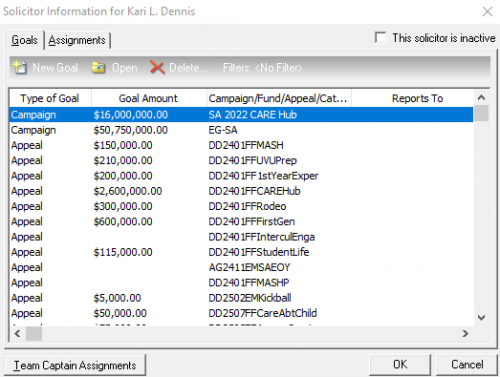Click Team Captain Assignments button
The height and width of the screenshot is (377, 500).
[75, 365]
